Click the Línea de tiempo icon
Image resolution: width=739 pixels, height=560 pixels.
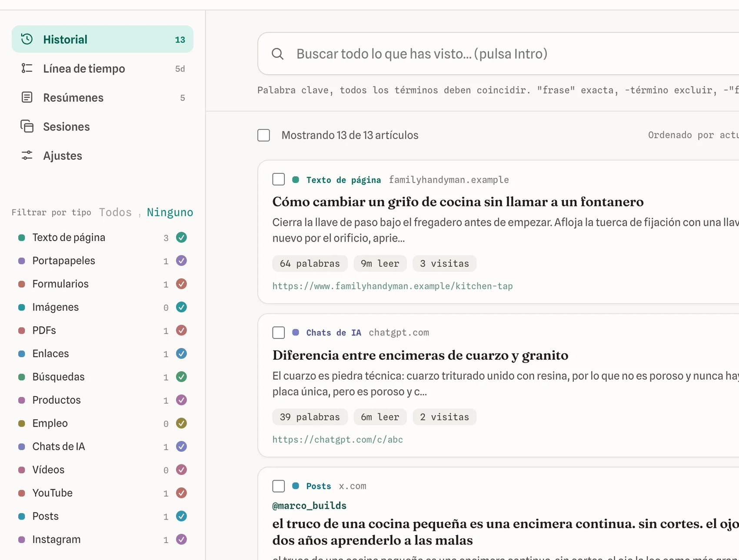(x=27, y=68)
